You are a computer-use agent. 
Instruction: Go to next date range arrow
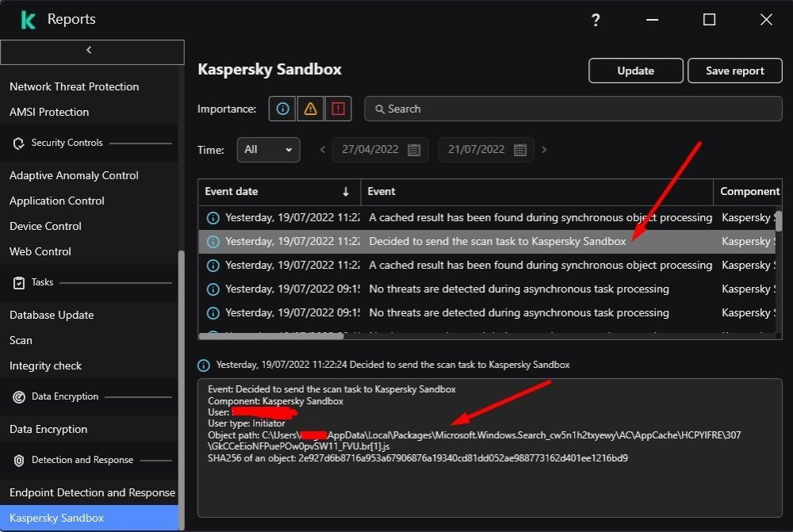click(544, 150)
